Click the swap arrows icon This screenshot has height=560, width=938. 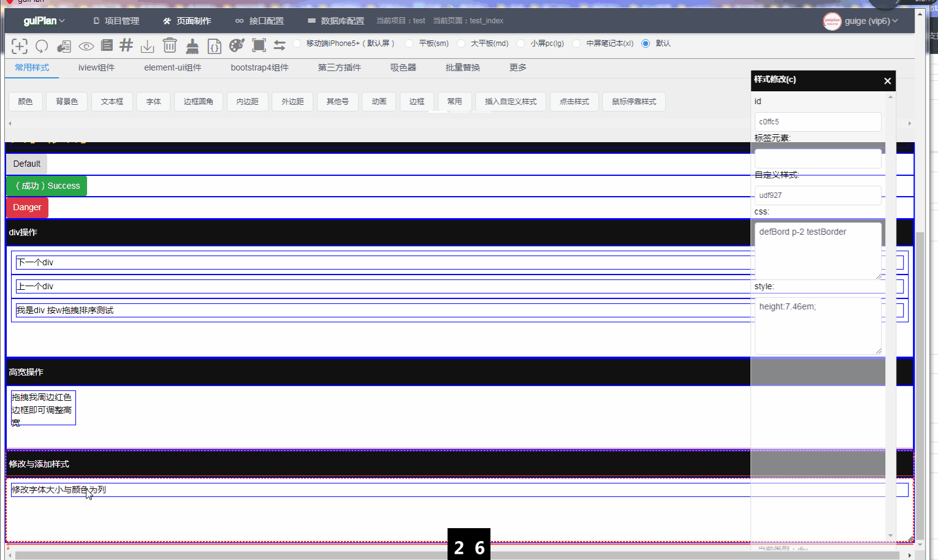(280, 45)
